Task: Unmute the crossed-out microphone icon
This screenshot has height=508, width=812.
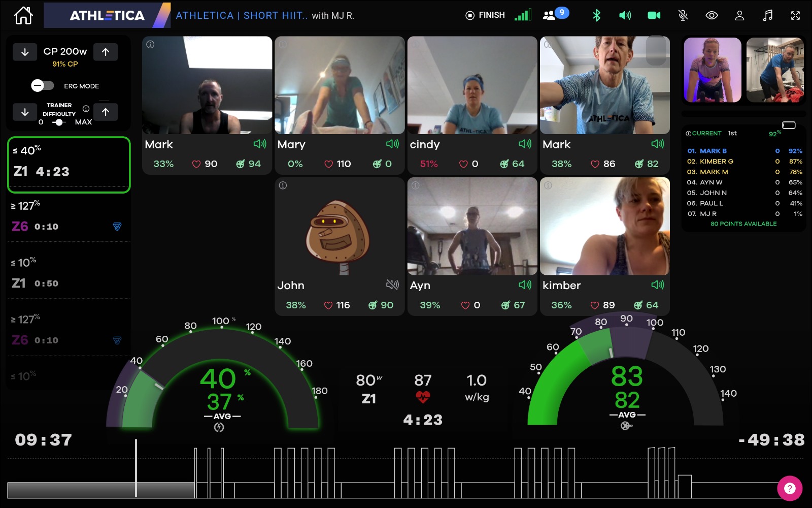Action: (x=683, y=15)
